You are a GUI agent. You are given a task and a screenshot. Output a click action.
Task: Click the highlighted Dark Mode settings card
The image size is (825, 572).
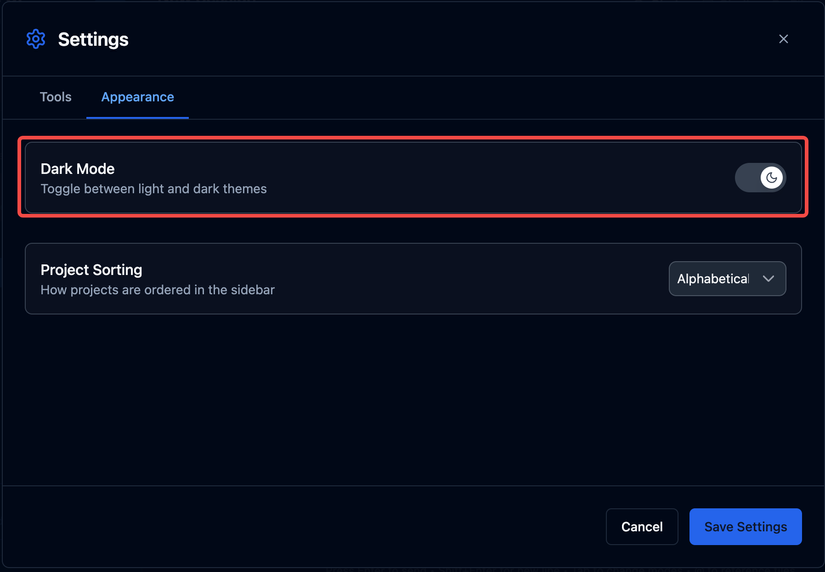(413, 177)
